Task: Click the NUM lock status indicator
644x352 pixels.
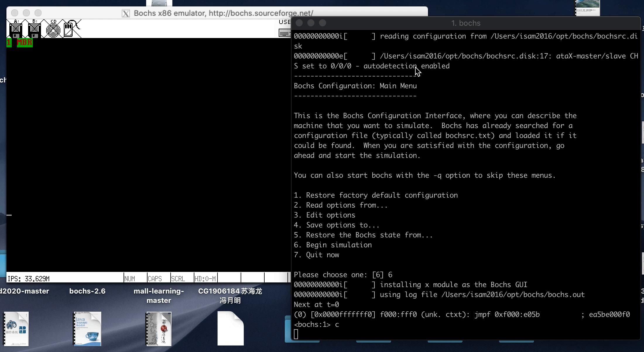Action: tap(130, 279)
